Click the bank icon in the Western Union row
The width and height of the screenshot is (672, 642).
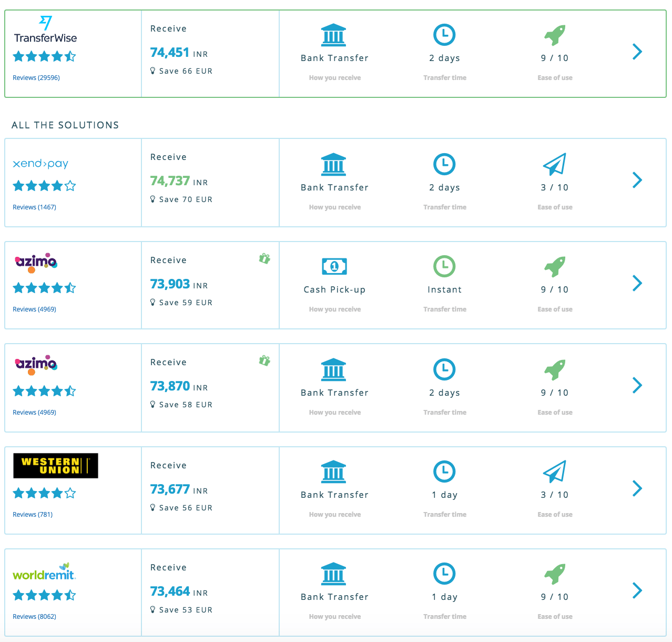pos(334,472)
